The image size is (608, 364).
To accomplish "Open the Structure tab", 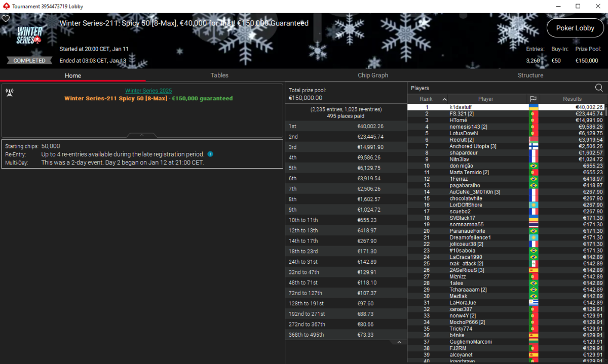I will pos(530,75).
